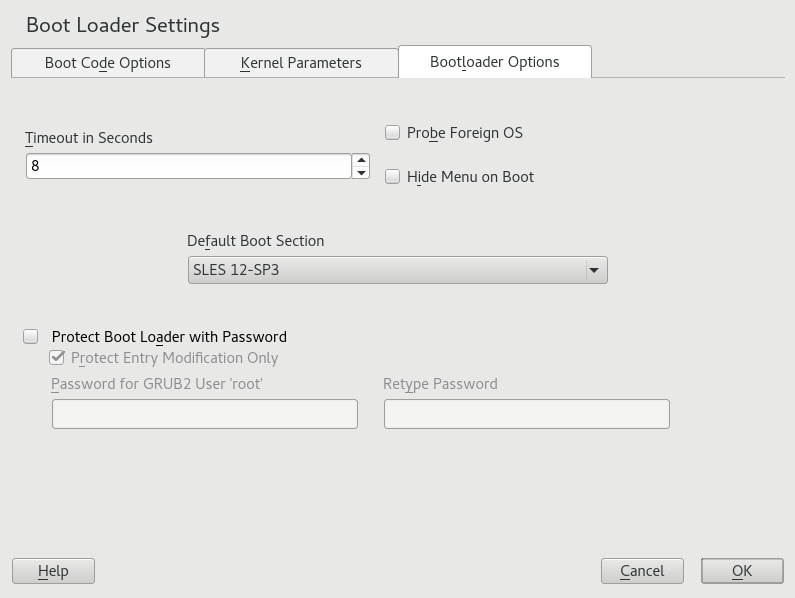Click the Protect Boot Loader with Password label

coord(169,337)
